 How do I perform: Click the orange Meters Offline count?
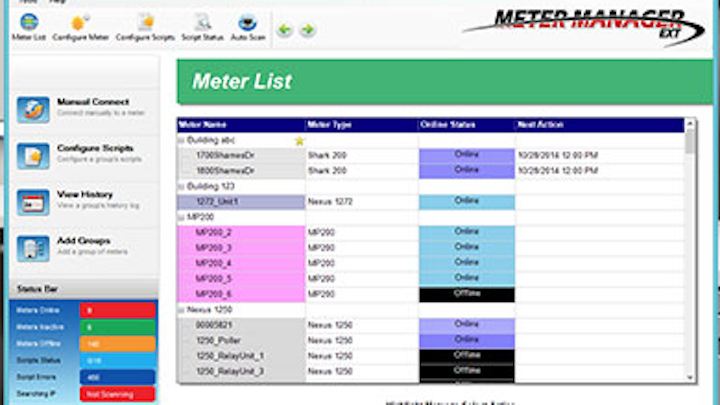[x=118, y=344]
